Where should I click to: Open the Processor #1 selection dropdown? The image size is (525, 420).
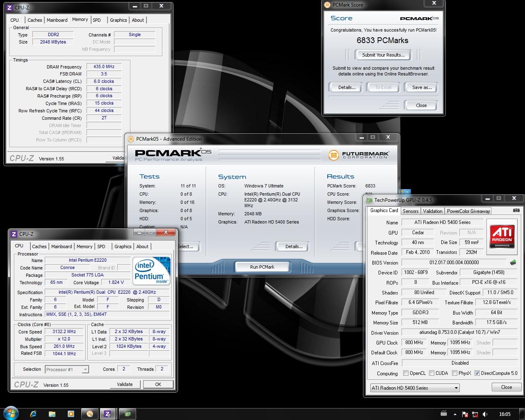coord(67,369)
